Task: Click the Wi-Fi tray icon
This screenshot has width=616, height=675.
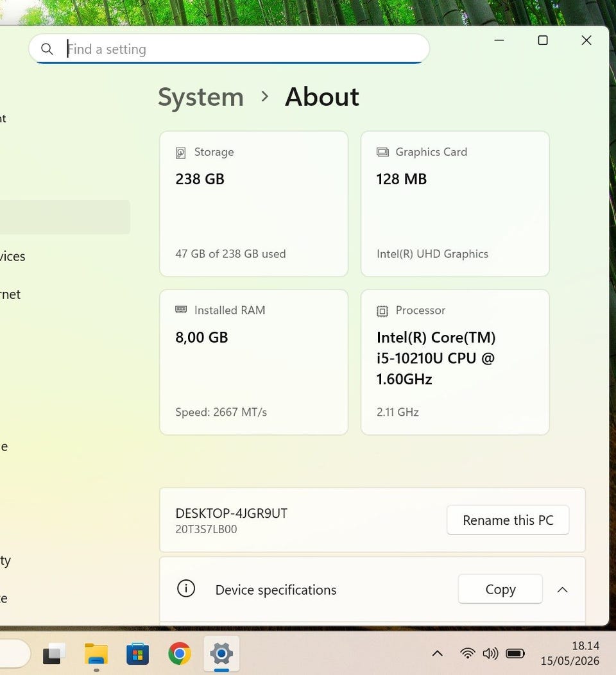Action: [468, 653]
